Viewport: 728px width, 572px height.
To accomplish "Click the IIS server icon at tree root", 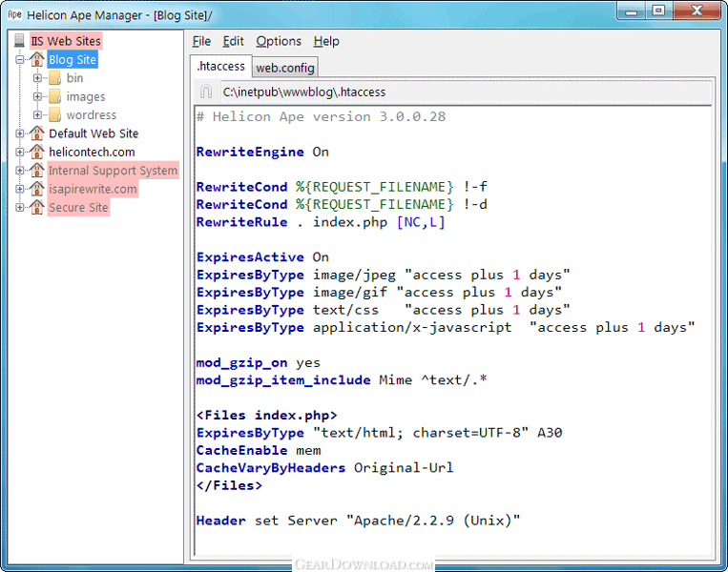I will 19,41.
